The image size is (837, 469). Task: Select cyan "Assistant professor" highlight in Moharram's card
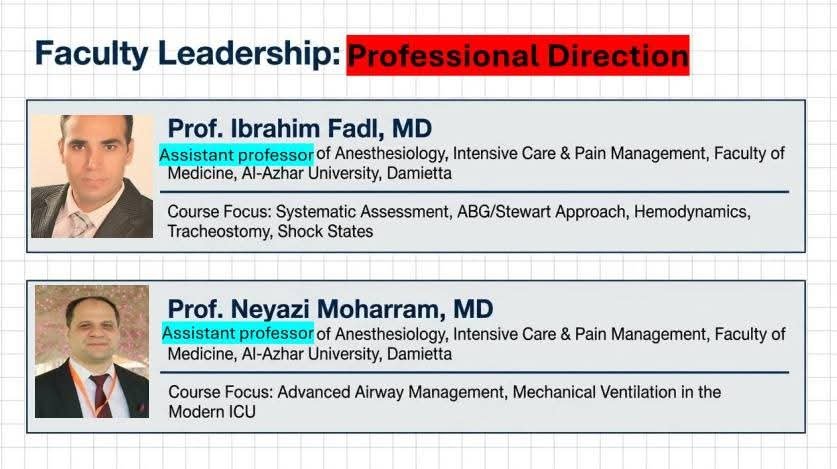tap(237, 333)
